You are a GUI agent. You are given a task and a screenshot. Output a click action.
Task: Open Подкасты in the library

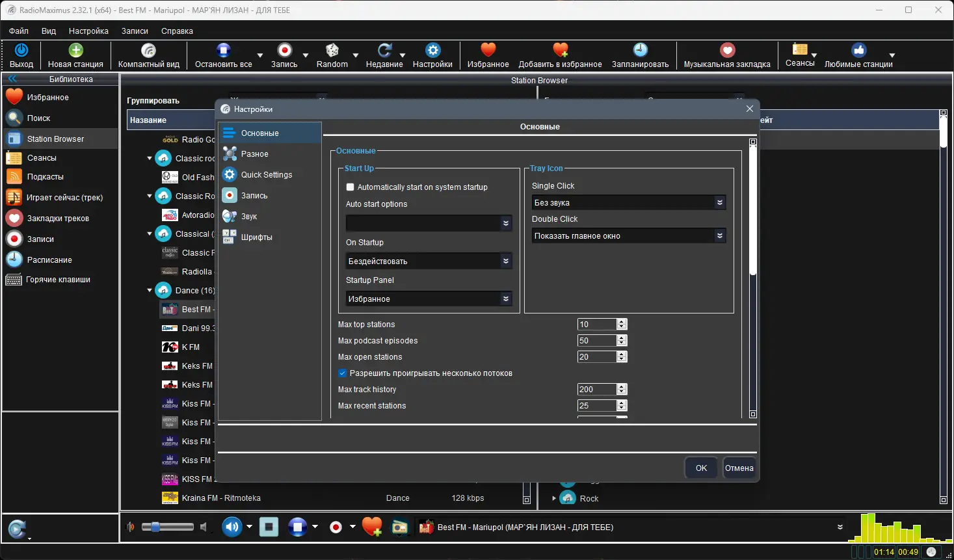[x=60, y=177]
